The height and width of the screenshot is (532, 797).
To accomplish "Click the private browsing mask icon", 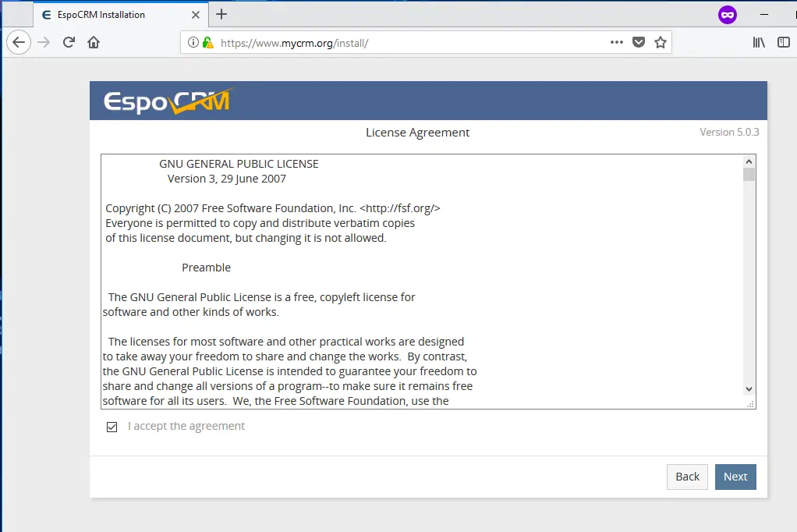I will click(728, 15).
